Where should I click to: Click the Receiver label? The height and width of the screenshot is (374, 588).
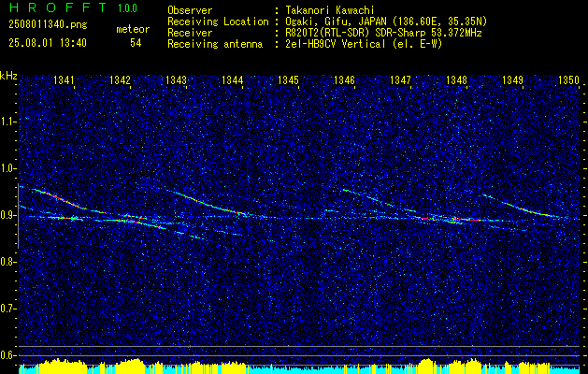[x=190, y=33]
